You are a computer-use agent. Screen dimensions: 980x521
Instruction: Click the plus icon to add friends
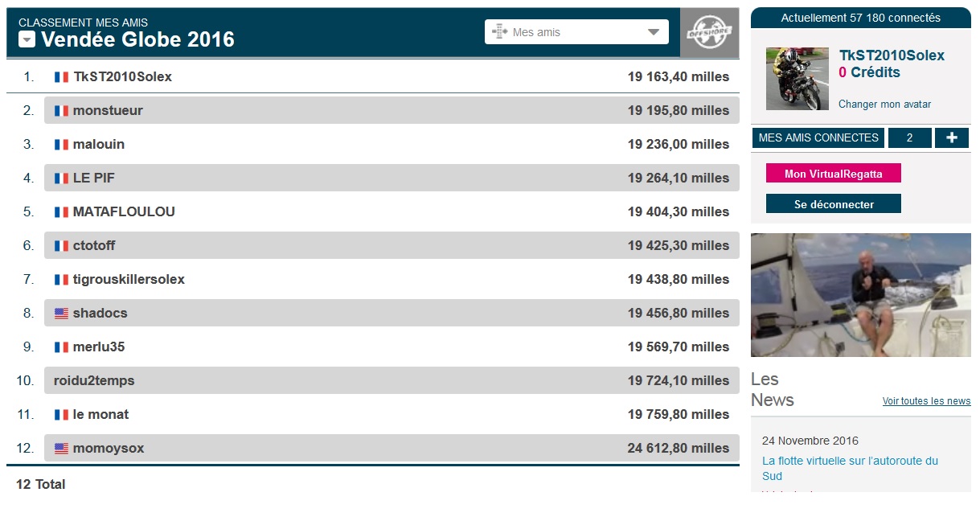pyautogui.click(x=951, y=137)
